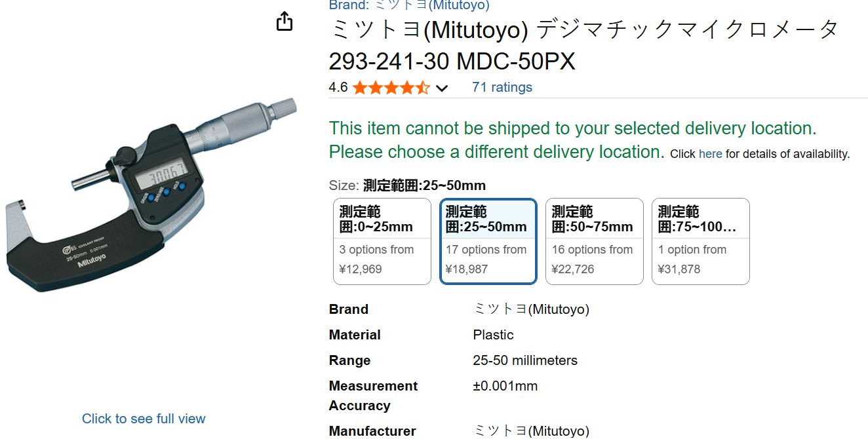Screen dimensions: 868x439
Task: Pick the 75~100mm size option
Action: (701, 241)
